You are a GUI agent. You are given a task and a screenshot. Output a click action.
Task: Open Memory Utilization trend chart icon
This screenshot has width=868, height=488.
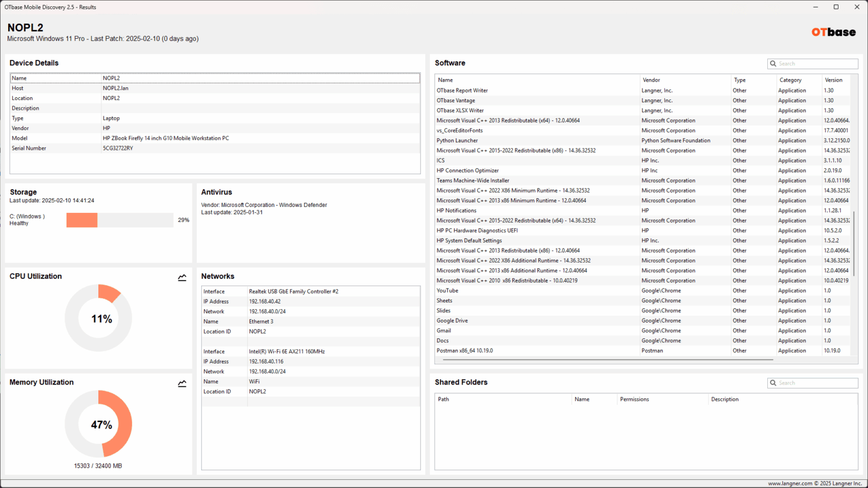point(182,383)
